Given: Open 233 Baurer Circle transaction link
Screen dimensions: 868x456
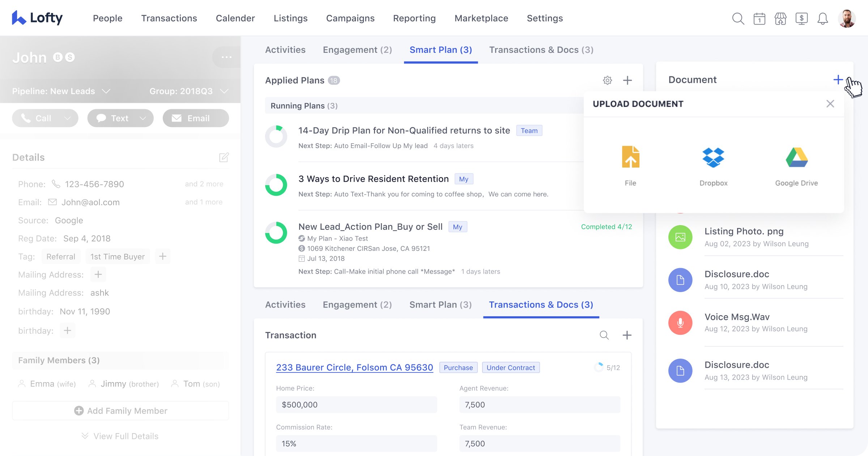Looking at the screenshot, I should pos(354,367).
